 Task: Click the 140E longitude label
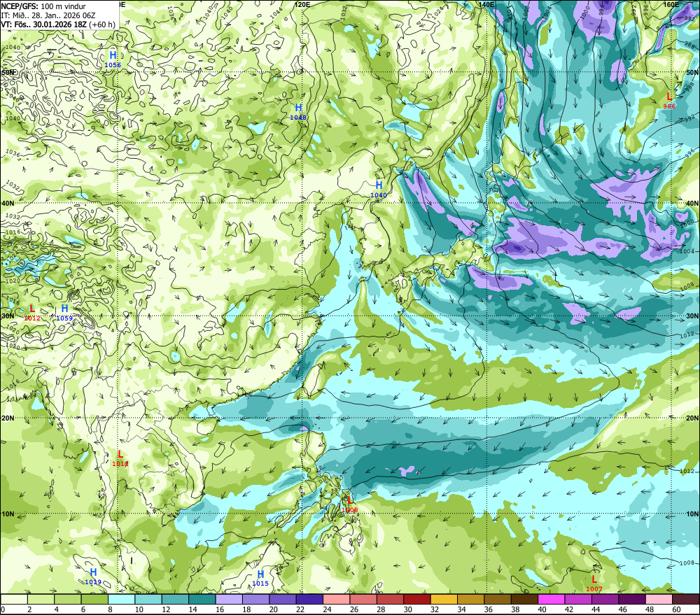[x=486, y=4]
